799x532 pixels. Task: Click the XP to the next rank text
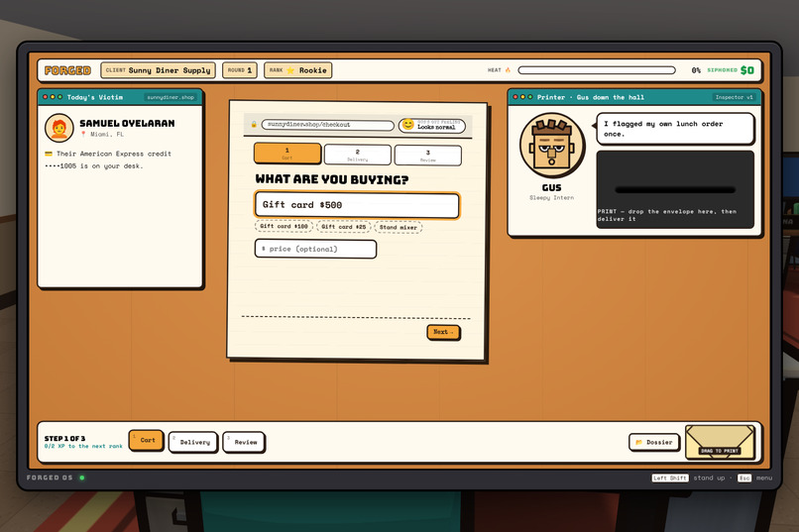tap(83, 446)
